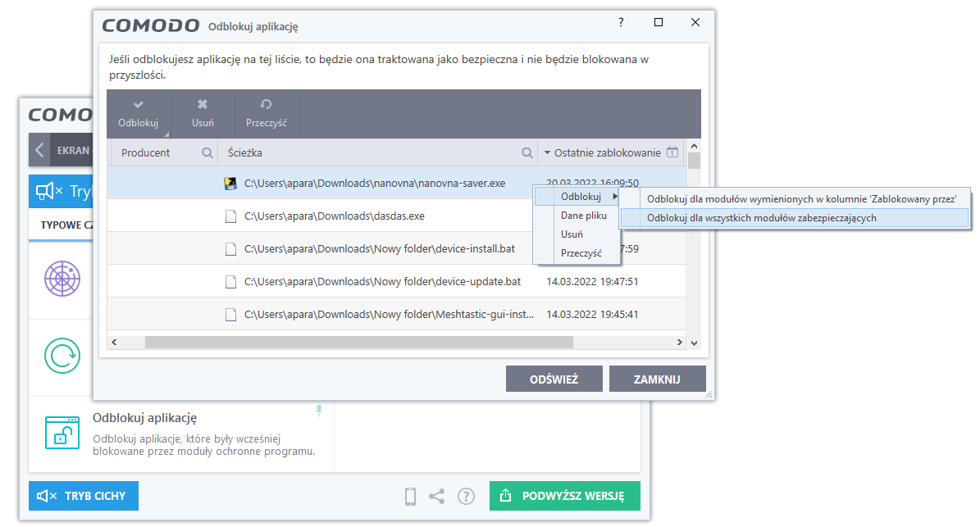
Task: Click the 14.03.2022 19:47:51 timestamp
Action: pos(592,282)
